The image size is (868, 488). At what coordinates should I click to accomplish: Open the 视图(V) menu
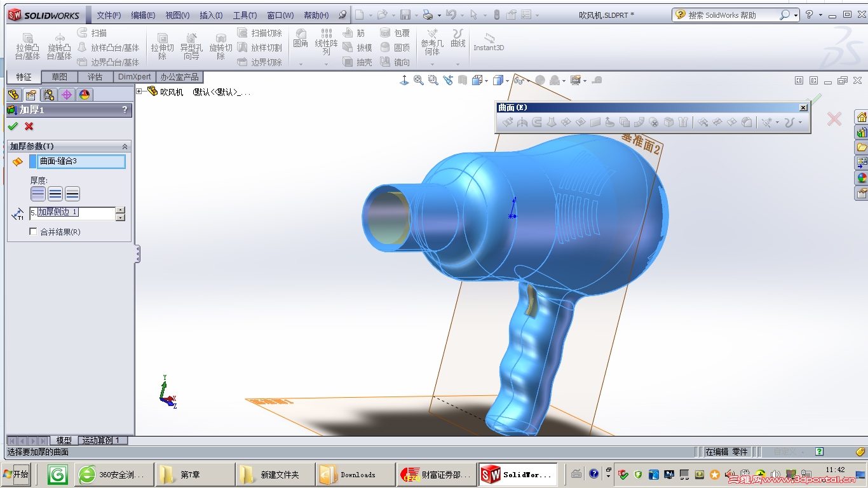coord(177,15)
